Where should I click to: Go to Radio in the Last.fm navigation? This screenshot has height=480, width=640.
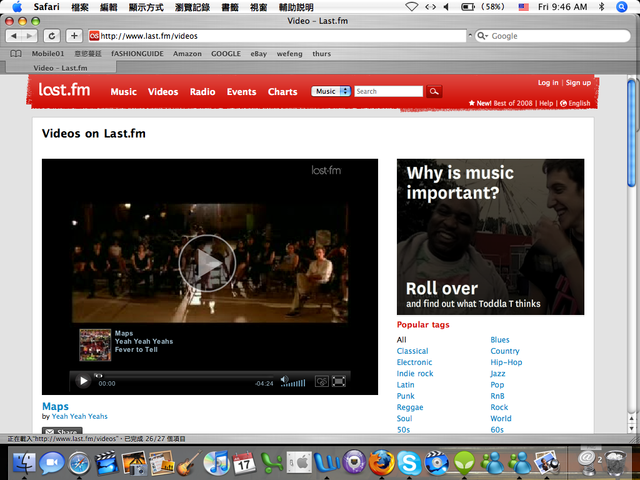(x=202, y=92)
